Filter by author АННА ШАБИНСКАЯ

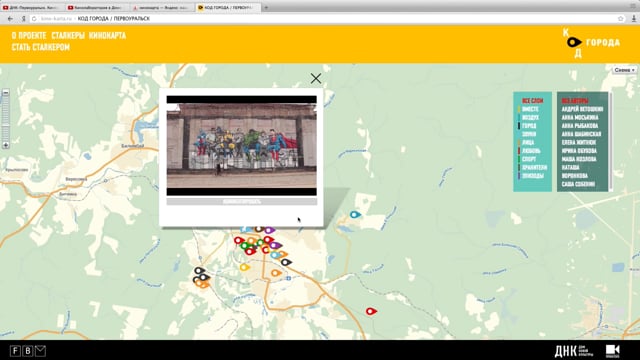pyautogui.click(x=581, y=134)
